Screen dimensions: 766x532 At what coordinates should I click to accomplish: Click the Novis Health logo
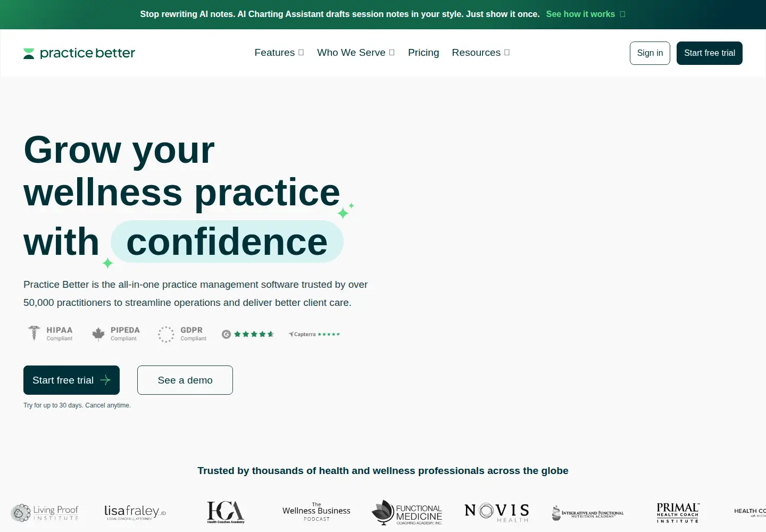497,512
